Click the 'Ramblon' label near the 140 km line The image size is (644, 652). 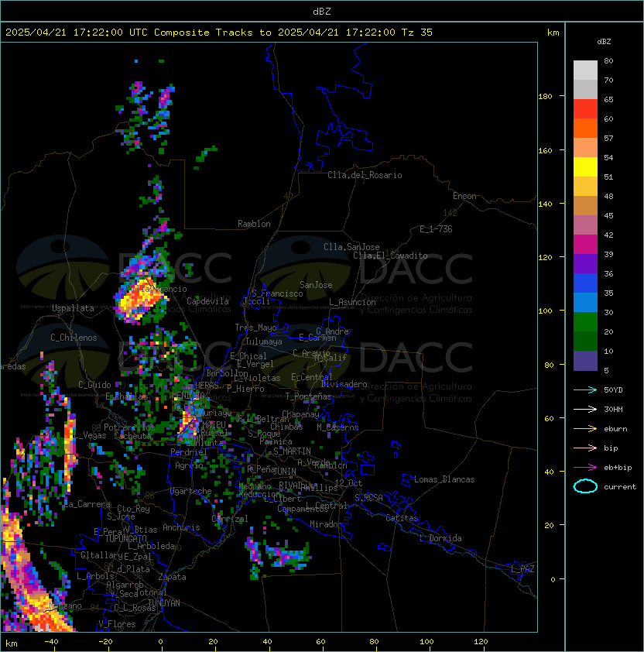[x=254, y=224]
